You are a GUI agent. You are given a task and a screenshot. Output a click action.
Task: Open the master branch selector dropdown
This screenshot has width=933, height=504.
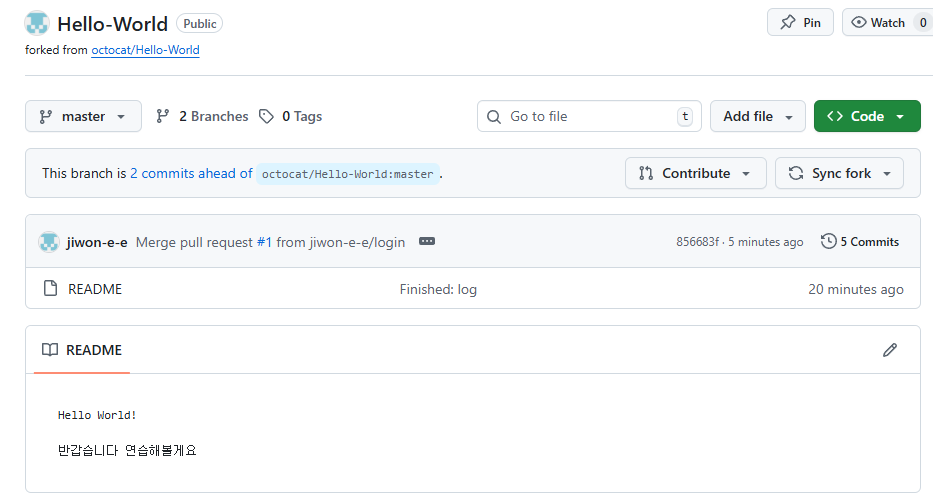point(83,116)
